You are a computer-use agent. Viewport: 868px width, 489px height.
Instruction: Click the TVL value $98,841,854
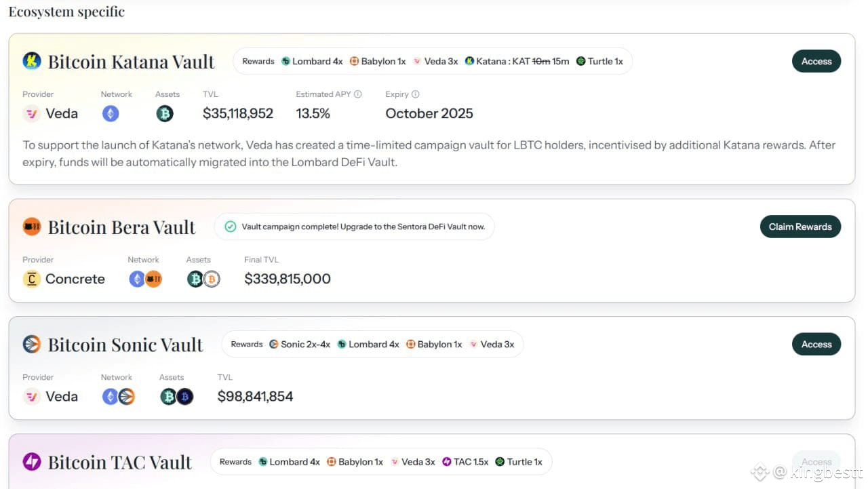(x=255, y=396)
